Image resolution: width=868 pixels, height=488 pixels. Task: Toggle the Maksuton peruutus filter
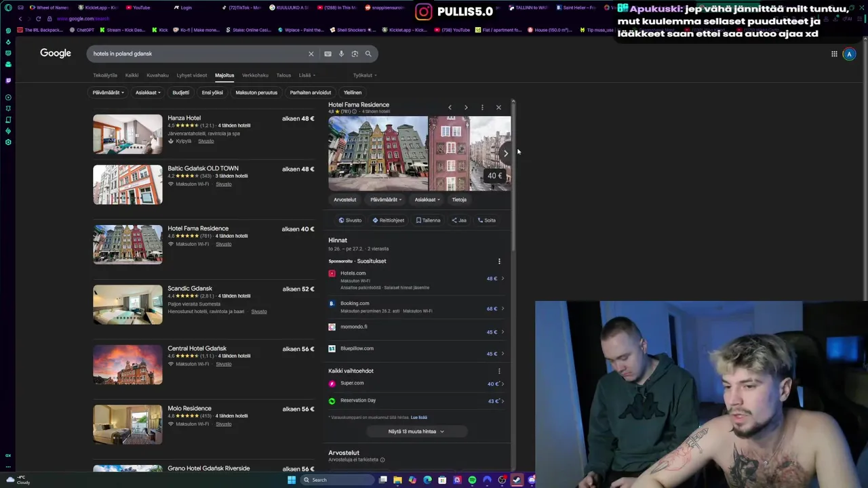[256, 92]
